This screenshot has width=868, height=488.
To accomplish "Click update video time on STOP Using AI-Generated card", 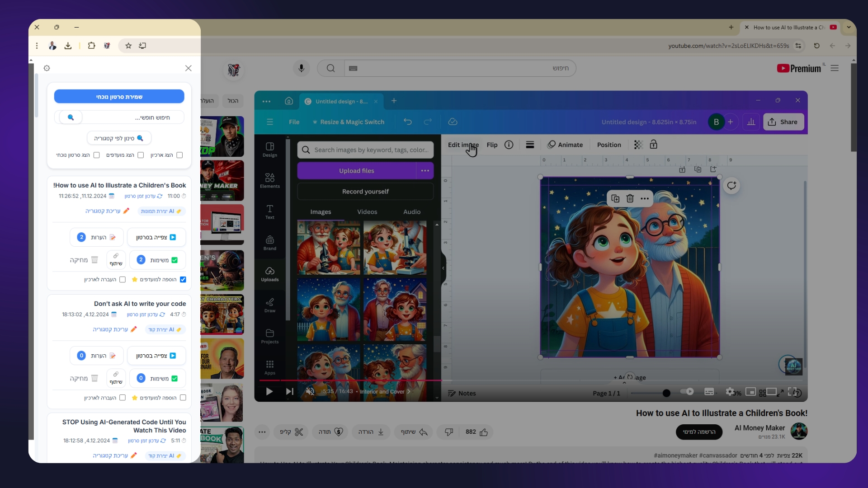I will pyautogui.click(x=146, y=441).
